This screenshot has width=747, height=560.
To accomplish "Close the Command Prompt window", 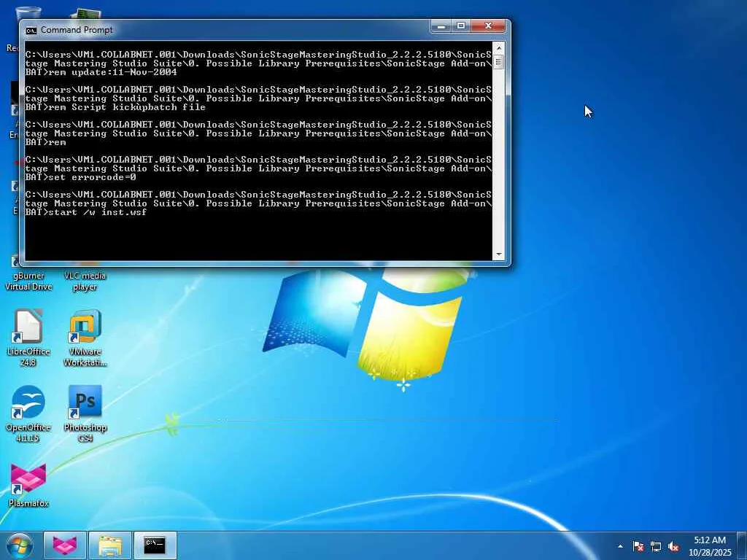I will pos(488,26).
